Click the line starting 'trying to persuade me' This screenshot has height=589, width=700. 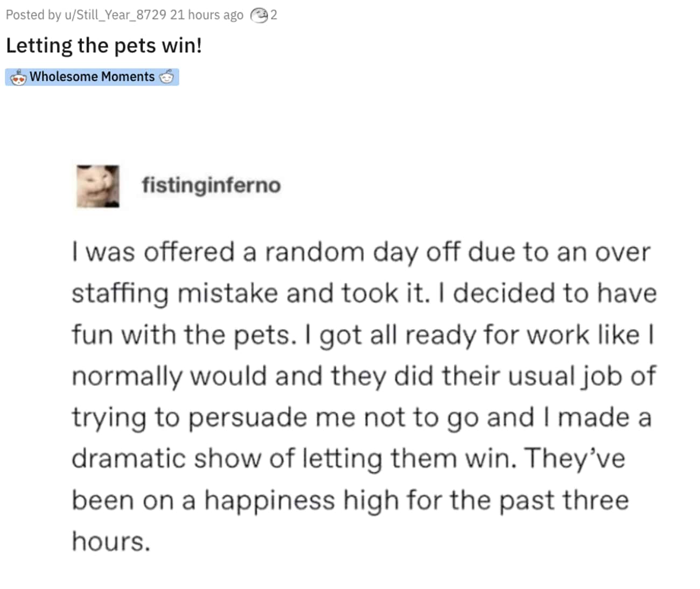click(362, 418)
